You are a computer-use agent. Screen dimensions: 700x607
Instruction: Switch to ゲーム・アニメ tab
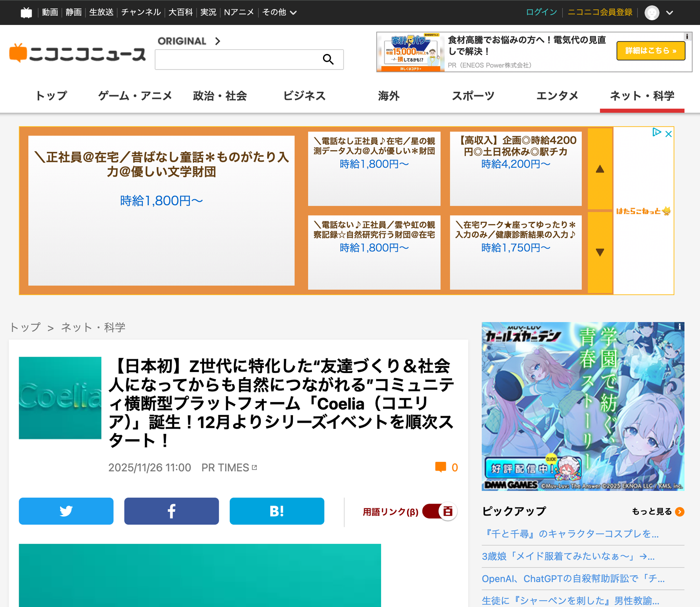(135, 96)
